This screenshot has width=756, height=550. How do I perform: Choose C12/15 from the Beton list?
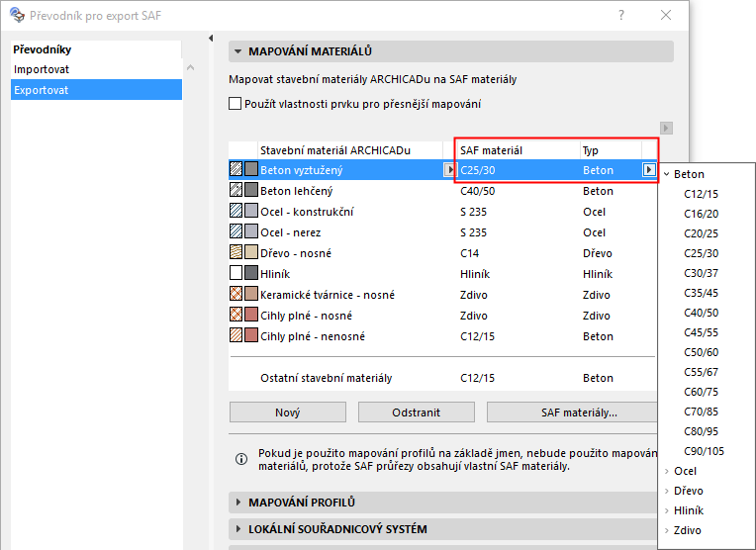click(x=701, y=194)
